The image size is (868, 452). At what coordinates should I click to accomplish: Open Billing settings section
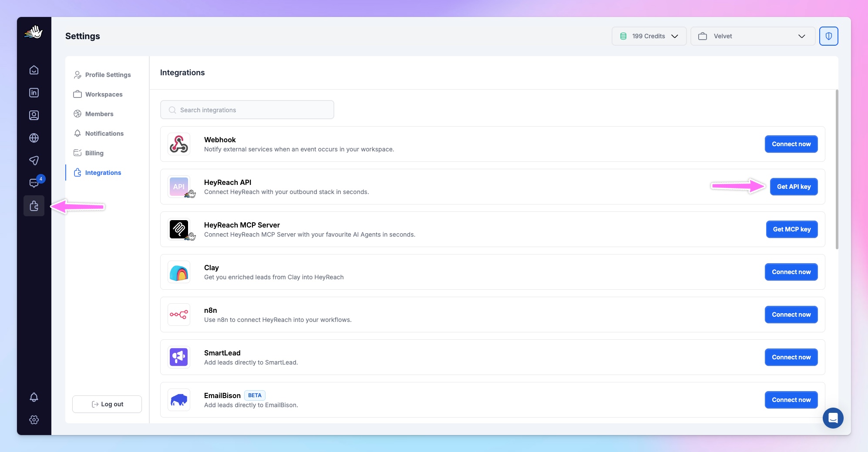click(89, 153)
